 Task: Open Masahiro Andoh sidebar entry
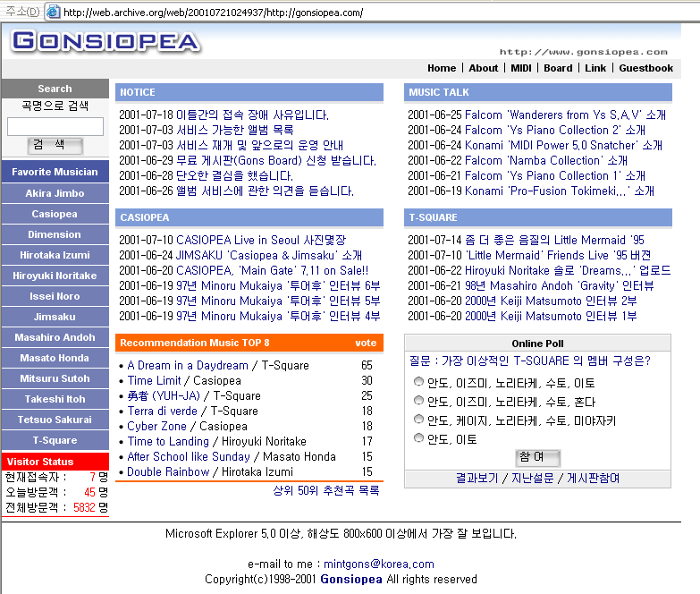[55, 337]
